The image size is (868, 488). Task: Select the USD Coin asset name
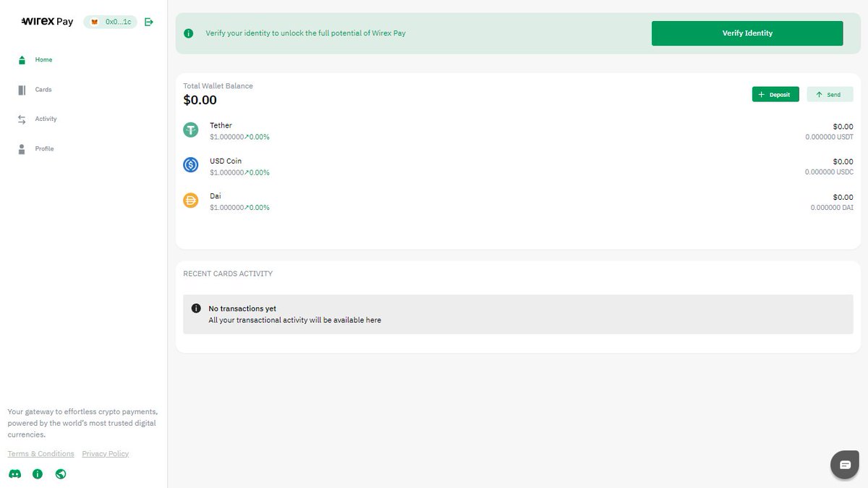coord(226,161)
